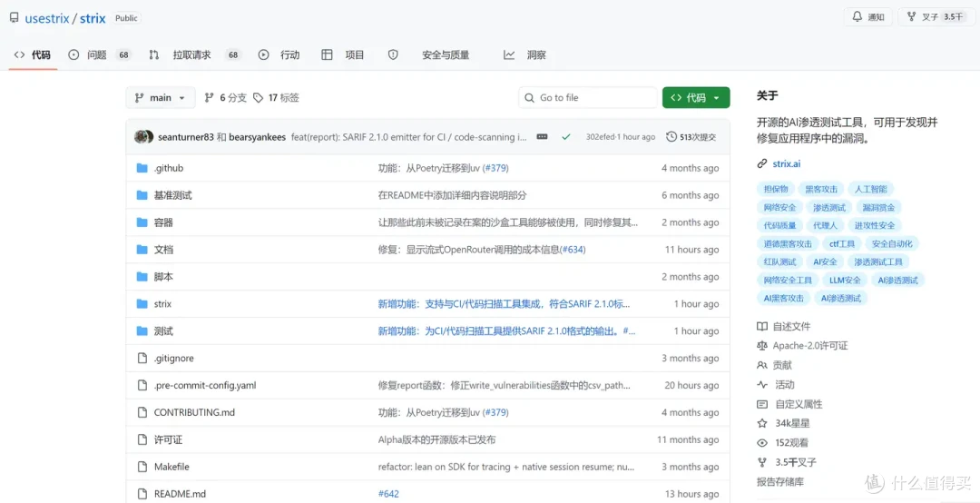Viewport: 980px width, 503px height.
Task: Open bearsyankees profile link
Action: pos(258,136)
